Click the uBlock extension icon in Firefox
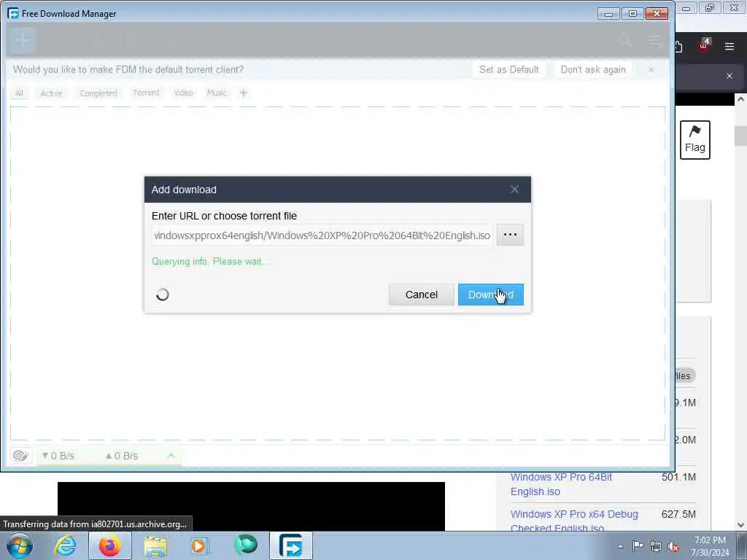Image resolution: width=747 pixels, height=560 pixels. pyautogui.click(x=704, y=46)
